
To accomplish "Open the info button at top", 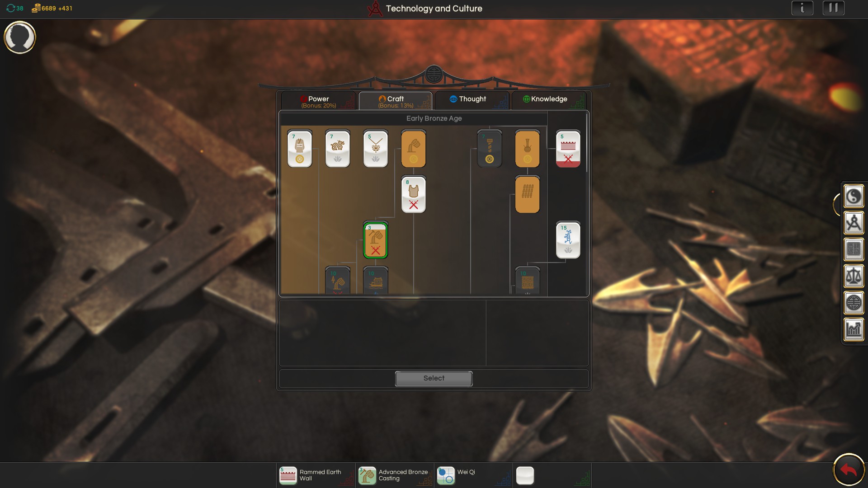I will pyautogui.click(x=802, y=8).
